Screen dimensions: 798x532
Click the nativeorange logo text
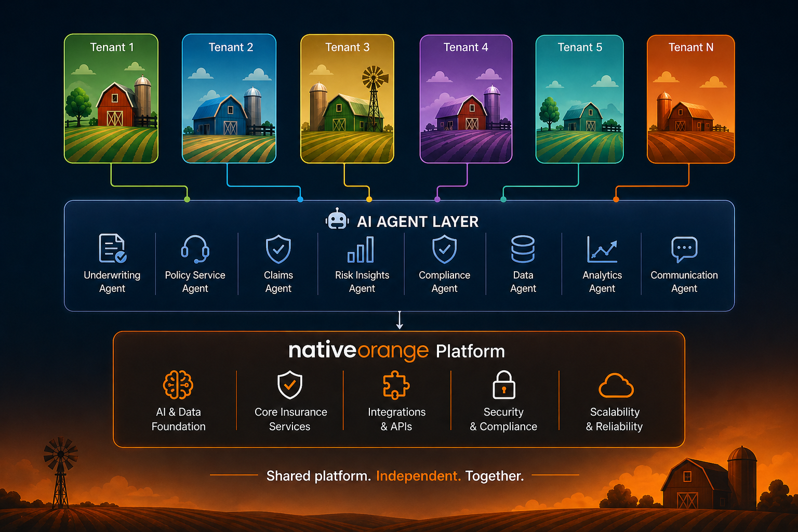(358, 351)
